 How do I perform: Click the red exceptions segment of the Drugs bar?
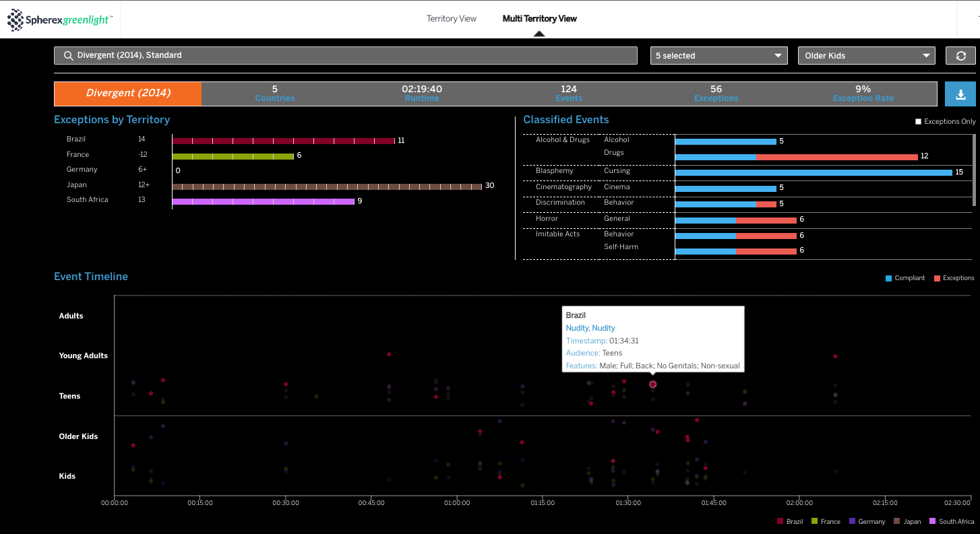(x=837, y=157)
